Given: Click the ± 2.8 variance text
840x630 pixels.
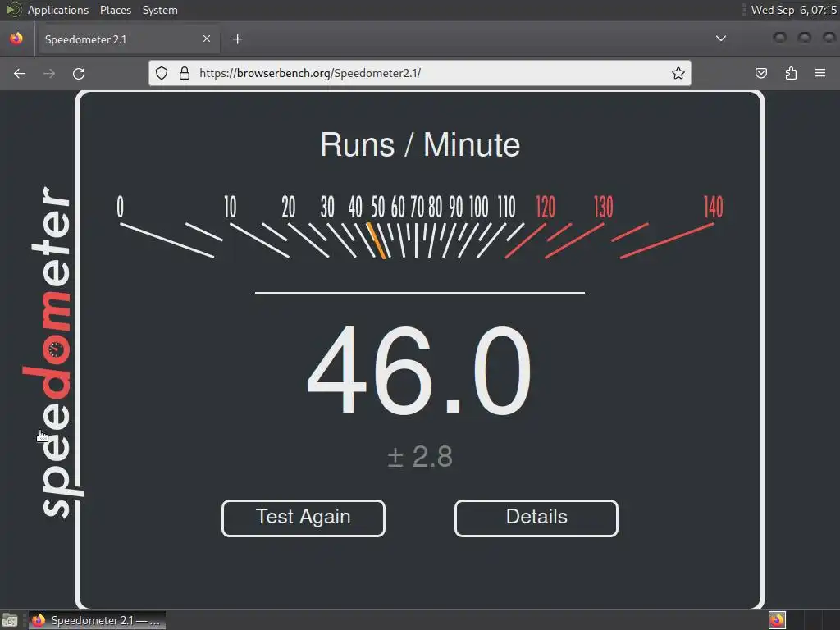Looking at the screenshot, I should pyautogui.click(x=419, y=457).
